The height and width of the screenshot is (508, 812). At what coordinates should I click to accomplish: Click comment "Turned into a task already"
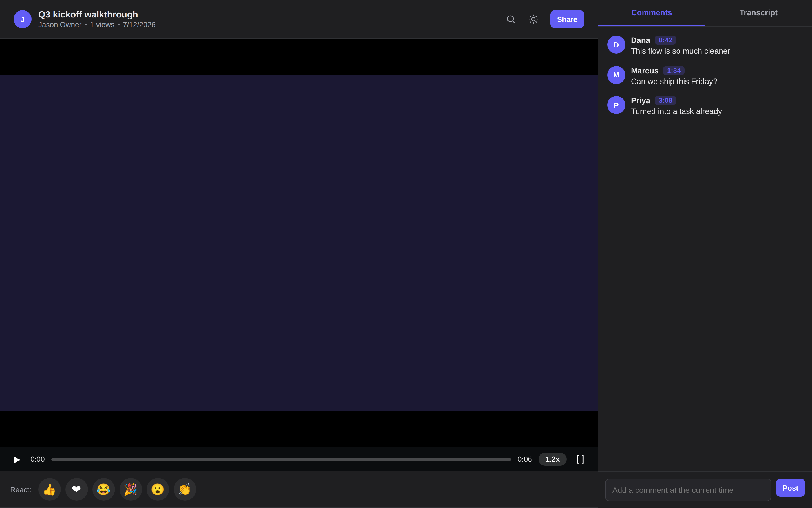coord(676,111)
